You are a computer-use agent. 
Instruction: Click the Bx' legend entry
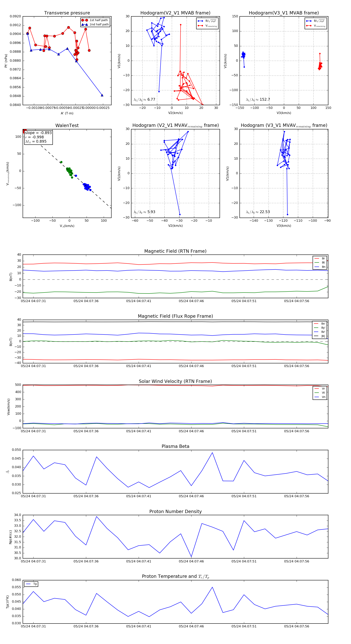pyautogui.click(x=320, y=324)
